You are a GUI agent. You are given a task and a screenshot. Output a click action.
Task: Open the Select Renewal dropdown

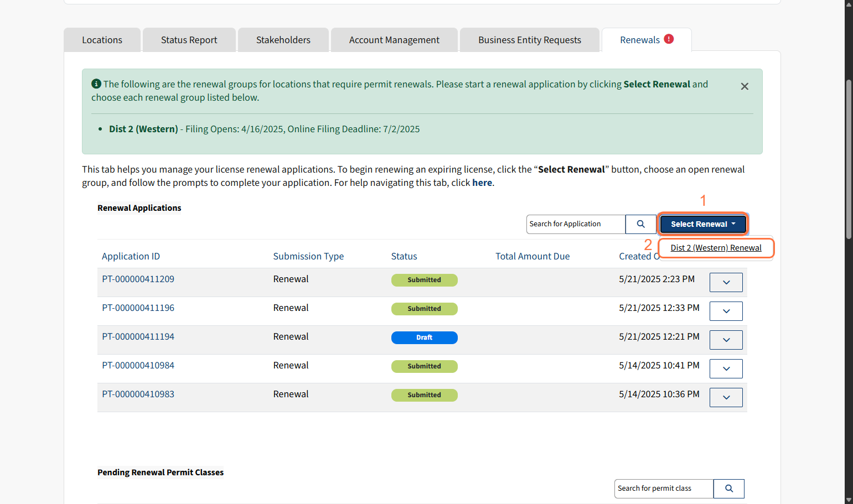(703, 224)
